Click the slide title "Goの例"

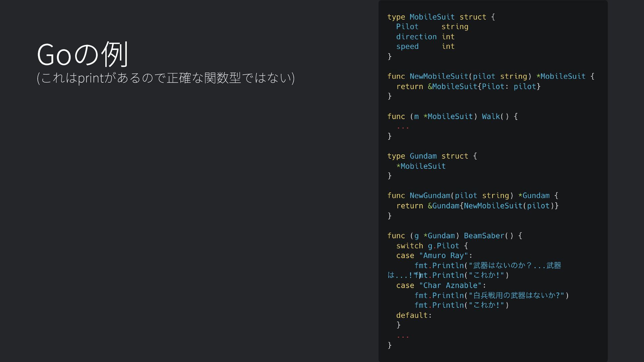(82, 54)
